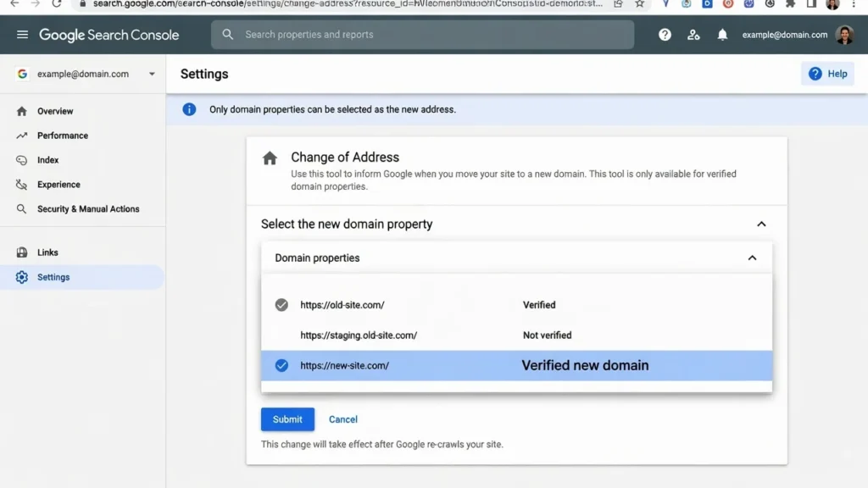
Task: Click the Help button
Action: coord(827,74)
